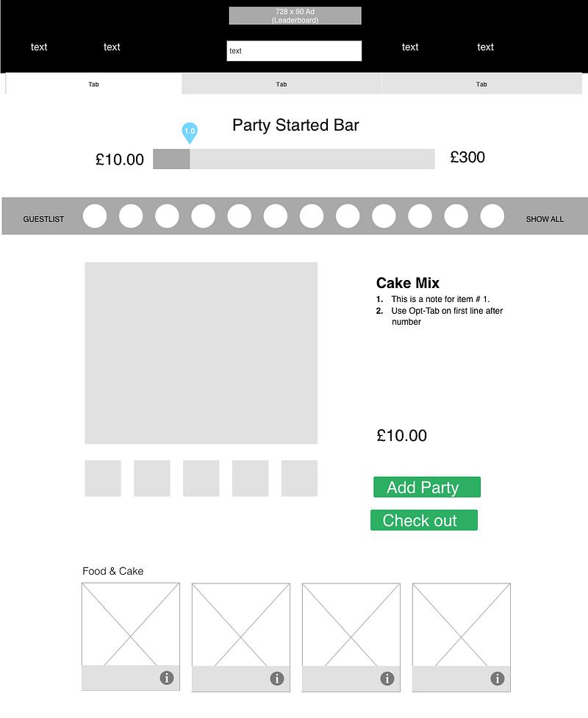Click the large Cake Mix product image
The width and height of the screenshot is (588, 718).
pos(201,353)
